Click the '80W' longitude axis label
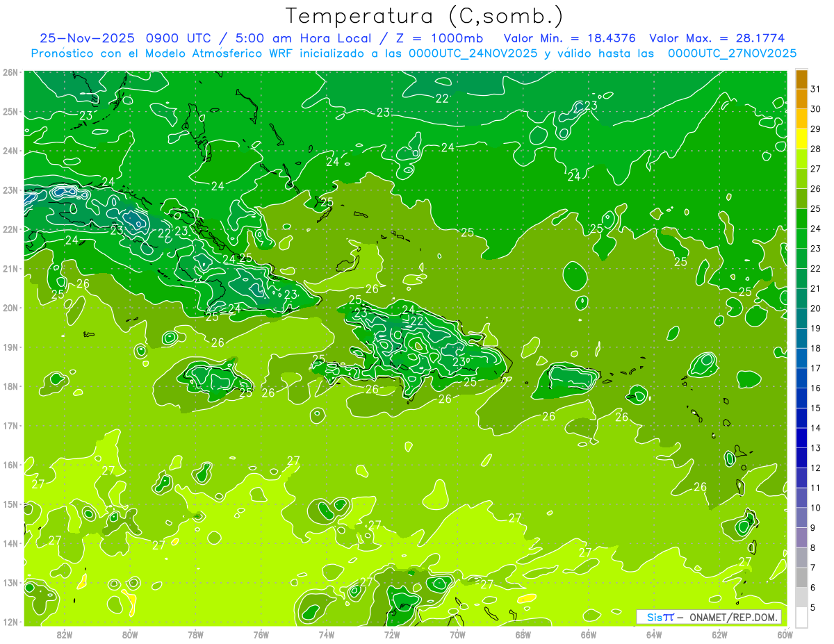 [x=130, y=634]
